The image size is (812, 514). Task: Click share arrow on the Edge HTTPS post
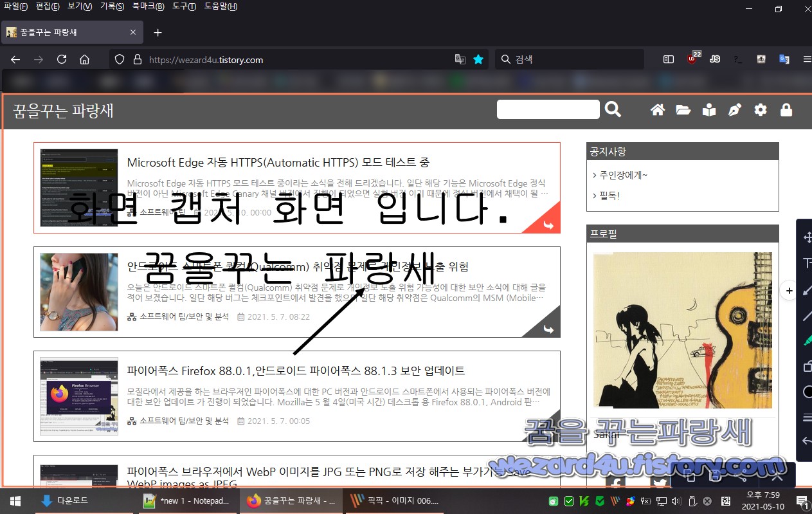[548, 225]
